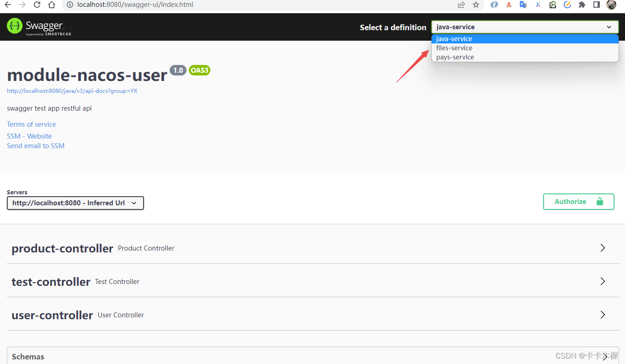Click the blue checkmark extension icon
This screenshot has width=625, height=364.
point(567,5)
